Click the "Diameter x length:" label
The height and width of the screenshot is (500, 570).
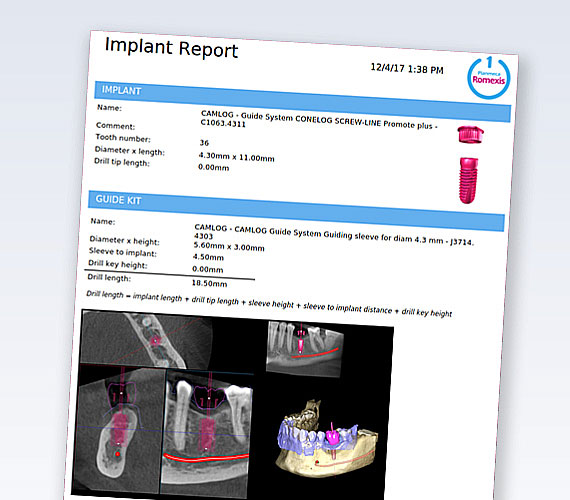[129, 151]
